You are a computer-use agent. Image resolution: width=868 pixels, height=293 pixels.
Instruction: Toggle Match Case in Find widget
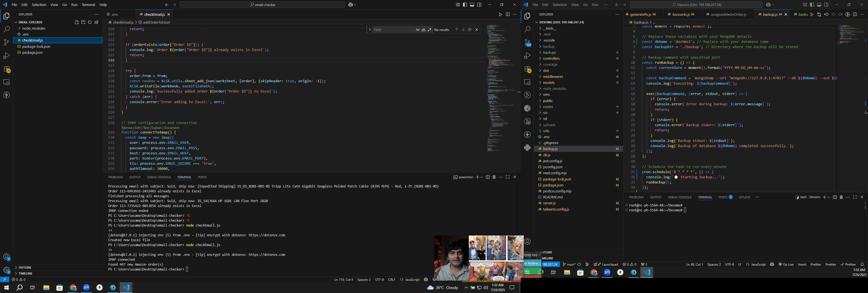point(417,30)
